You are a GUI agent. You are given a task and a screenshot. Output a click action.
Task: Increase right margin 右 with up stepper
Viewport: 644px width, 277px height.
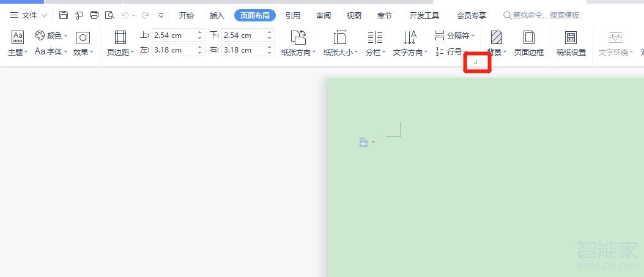tap(270, 47)
